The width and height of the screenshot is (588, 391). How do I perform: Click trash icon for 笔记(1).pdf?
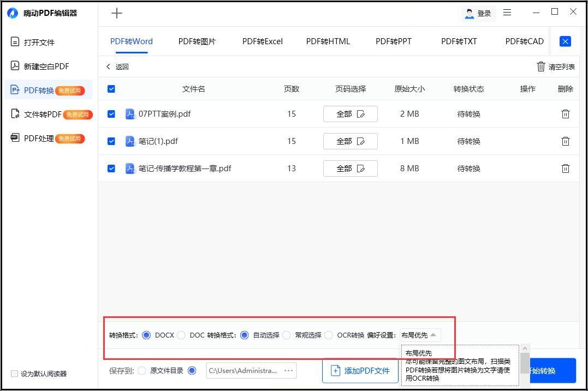565,141
